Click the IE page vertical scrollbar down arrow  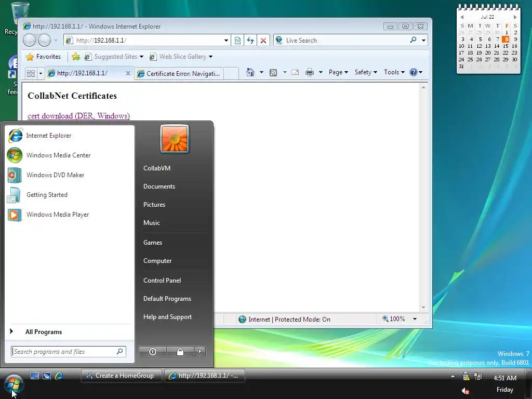click(423, 308)
